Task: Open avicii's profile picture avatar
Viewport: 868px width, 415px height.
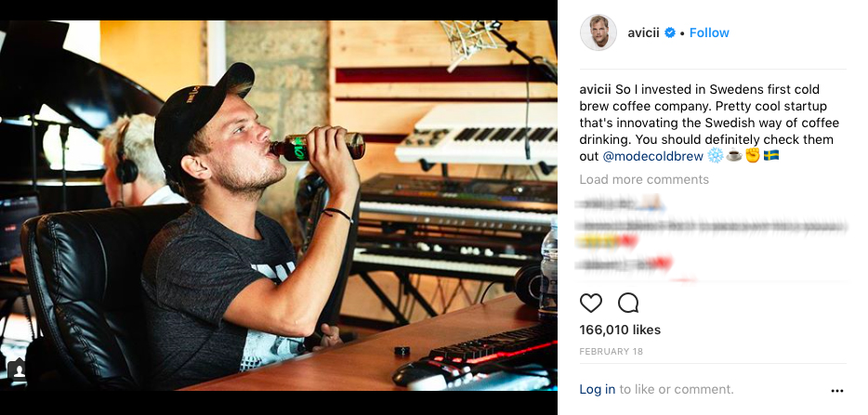Action: point(598,33)
